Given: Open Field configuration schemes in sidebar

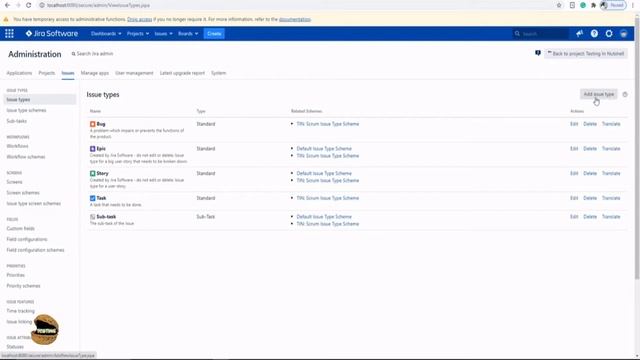Looking at the screenshot, I should click(x=36, y=250).
